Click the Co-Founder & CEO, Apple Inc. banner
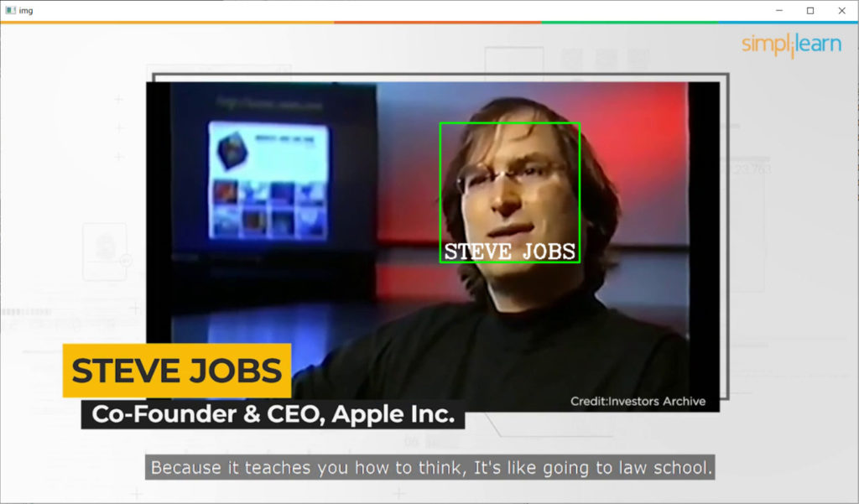Viewport: 859px width, 504px height. (x=273, y=414)
